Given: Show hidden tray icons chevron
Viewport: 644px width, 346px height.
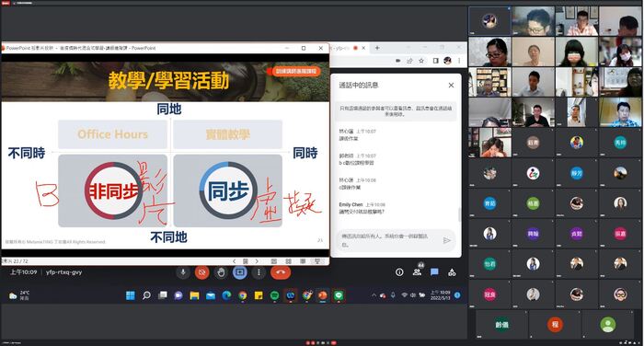Looking at the screenshot, I should pyautogui.click(x=374, y=295).
